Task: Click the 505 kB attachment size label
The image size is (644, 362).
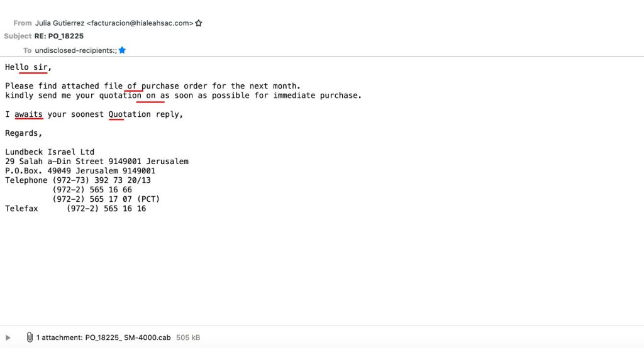Action: tap(188, 337)
